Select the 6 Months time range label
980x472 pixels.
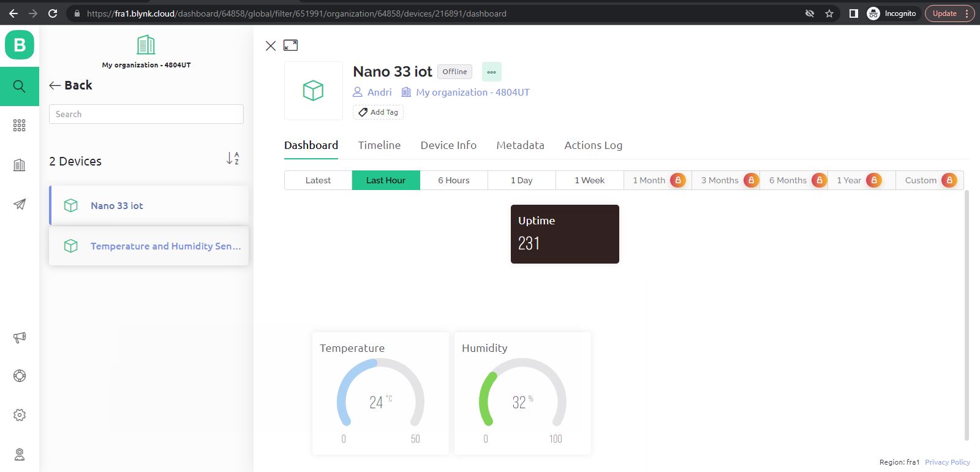(x=788, y=180)
